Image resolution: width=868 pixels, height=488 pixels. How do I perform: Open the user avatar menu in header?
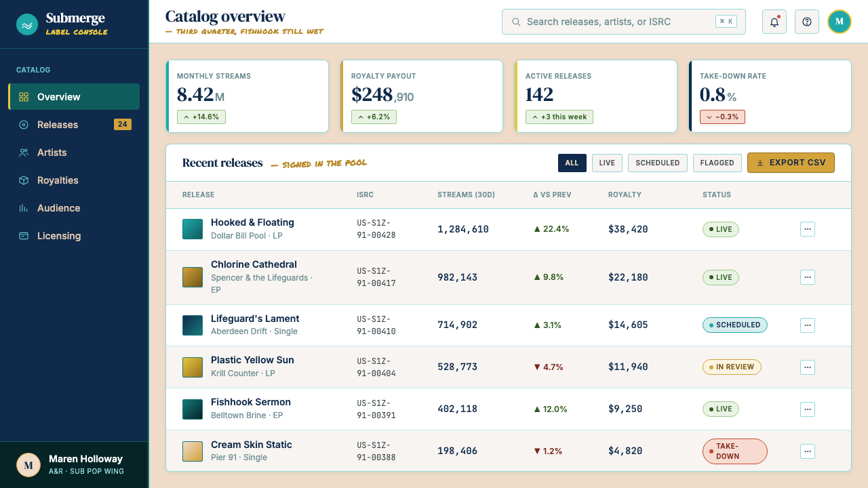click(x=840, y=22)
